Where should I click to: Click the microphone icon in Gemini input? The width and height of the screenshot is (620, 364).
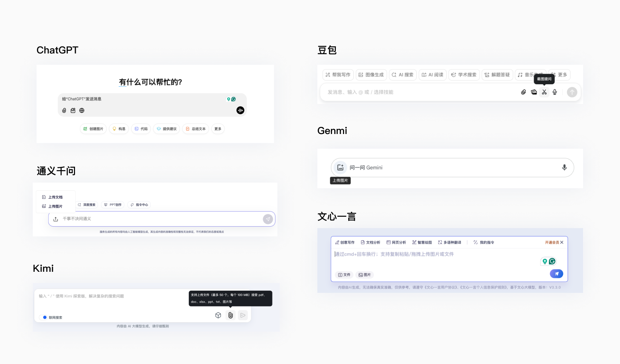point(564,168)
